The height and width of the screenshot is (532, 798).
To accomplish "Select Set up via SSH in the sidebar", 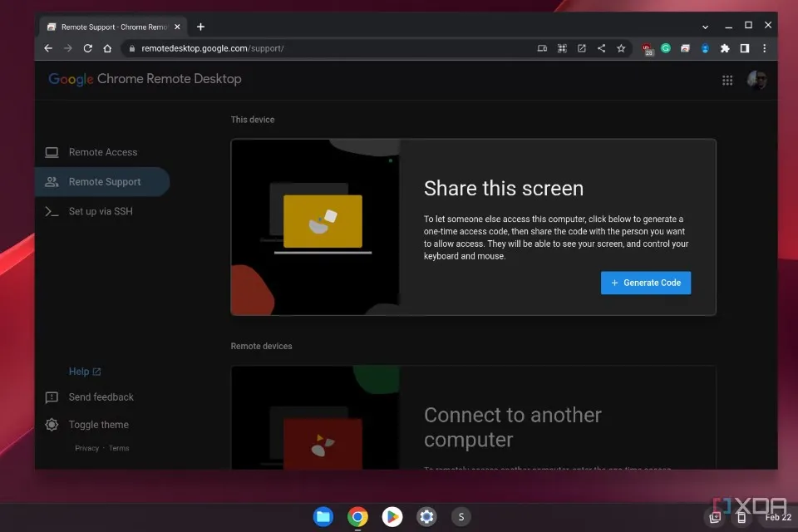I will pos(102,211).
